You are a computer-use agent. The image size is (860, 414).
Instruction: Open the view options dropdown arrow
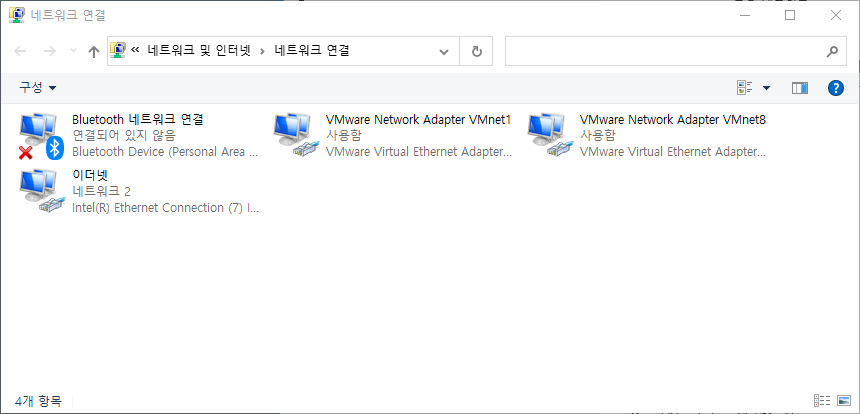(766, 88)
